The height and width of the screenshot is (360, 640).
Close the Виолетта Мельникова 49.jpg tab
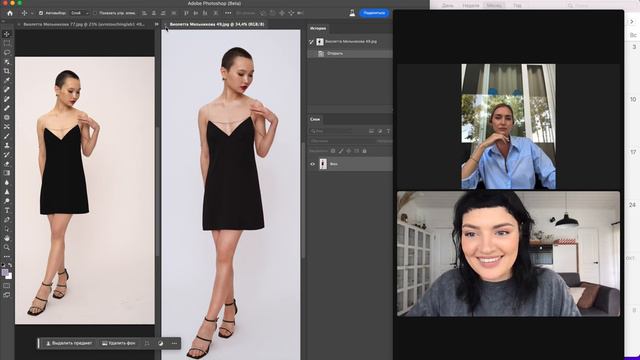pos(165,24)
